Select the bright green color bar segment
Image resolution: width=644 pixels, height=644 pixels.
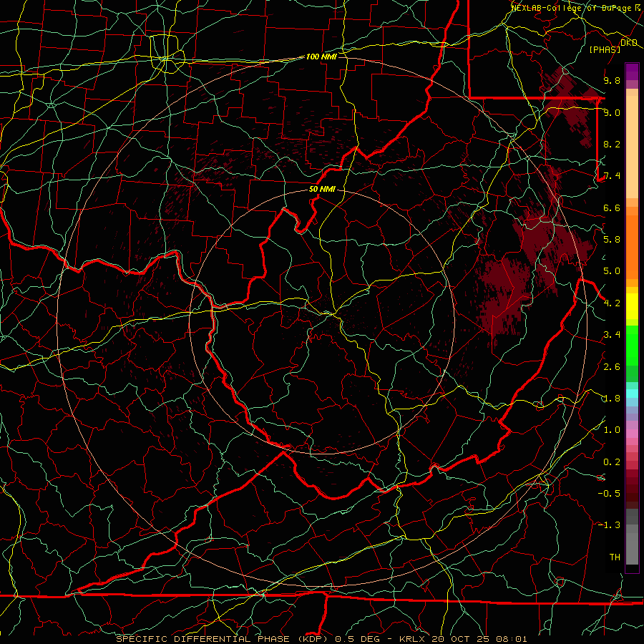tap(632, 345)
